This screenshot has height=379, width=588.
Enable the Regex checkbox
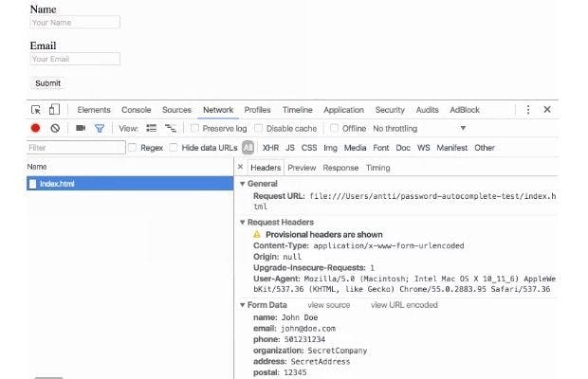coord(133,148)
